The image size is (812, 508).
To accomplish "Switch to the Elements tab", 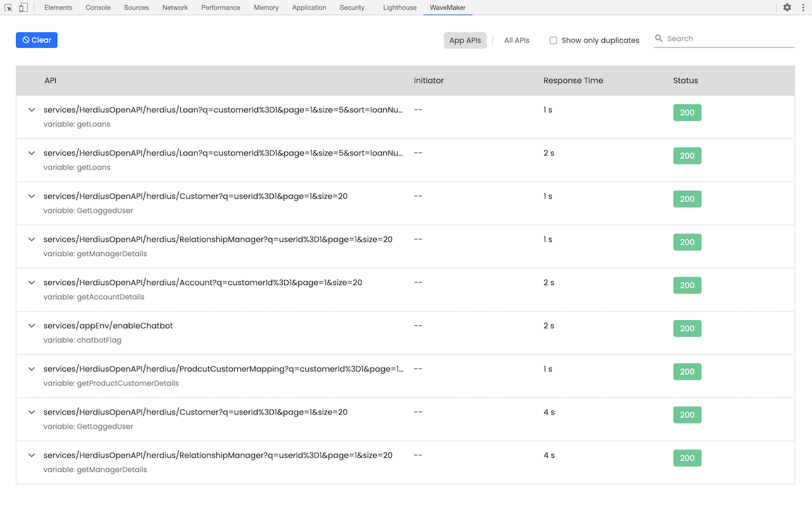I will point(58,8).
